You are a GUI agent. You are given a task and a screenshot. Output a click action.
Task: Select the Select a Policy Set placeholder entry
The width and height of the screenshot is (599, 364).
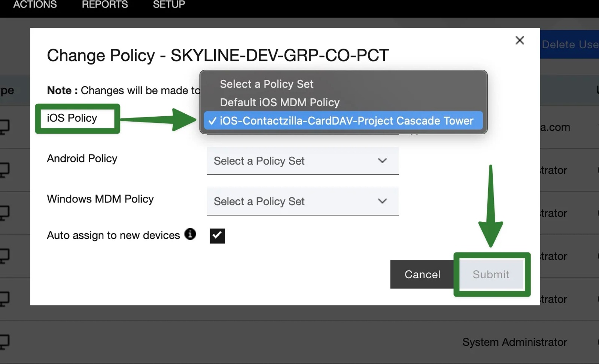[x=266, y=84]
